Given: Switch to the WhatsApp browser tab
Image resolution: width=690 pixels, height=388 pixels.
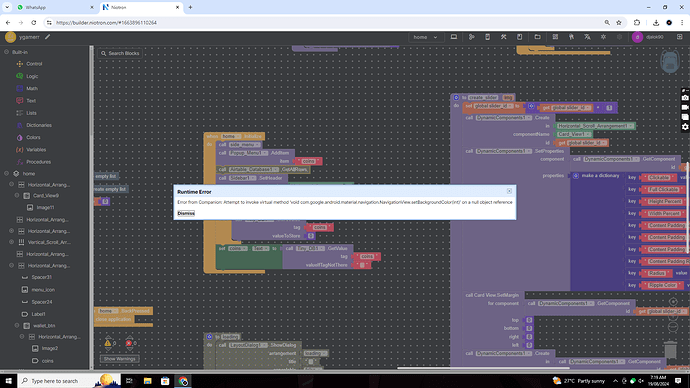Looking at the screenshot, I should 54,7.
